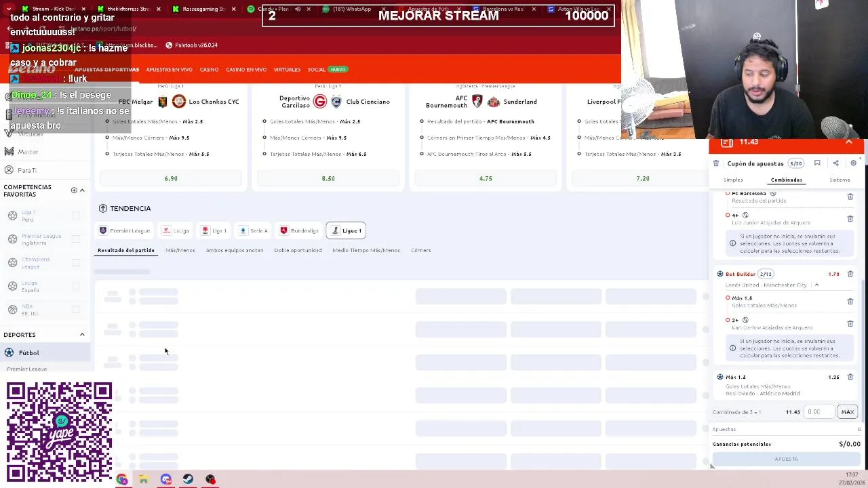Image resolution: width=868 pixels, height=488 pixels.
Task: Remove Karl Darlow Atajadas selection
Action: click(x=850, y=323)
